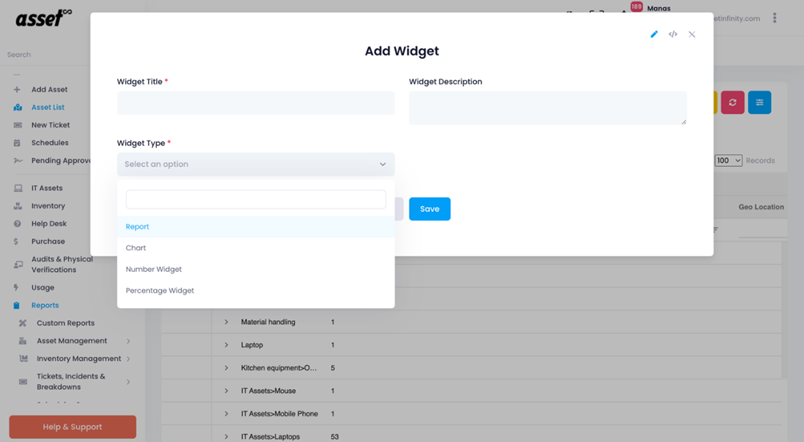Click the 189 notification badge
Image resolution: width=804 pixels, height=442 pixels.
coord(636,7)
